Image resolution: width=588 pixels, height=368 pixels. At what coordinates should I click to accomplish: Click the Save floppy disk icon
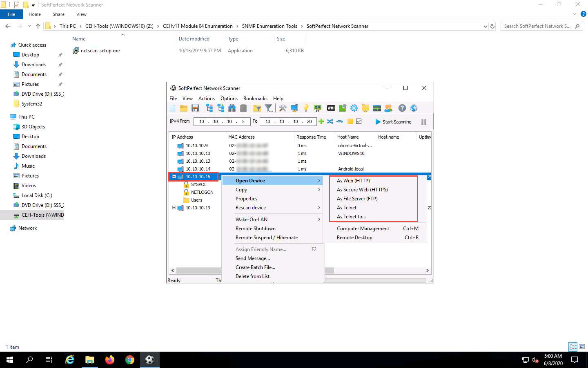pyautogui.click(x=195, y=108)
